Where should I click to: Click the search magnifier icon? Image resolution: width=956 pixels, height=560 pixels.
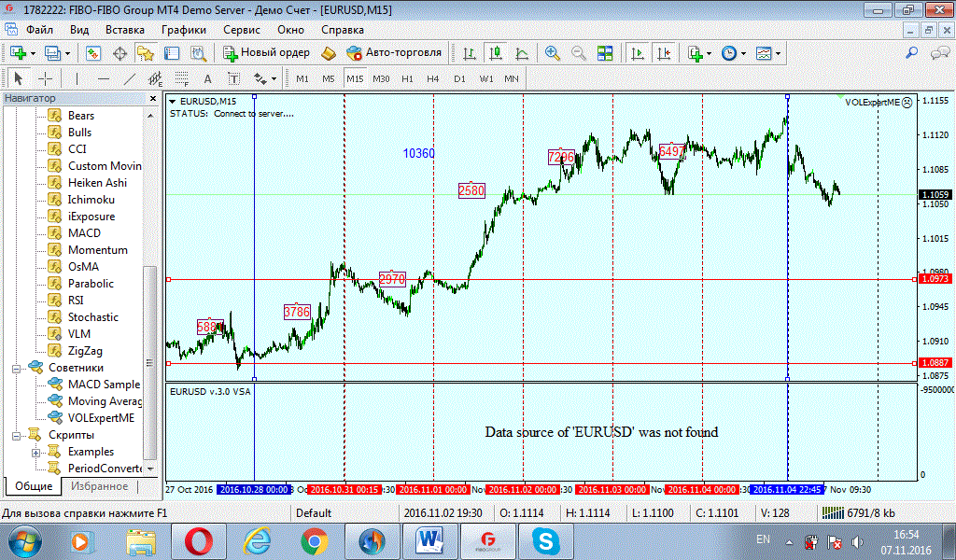tap(911, 53)
